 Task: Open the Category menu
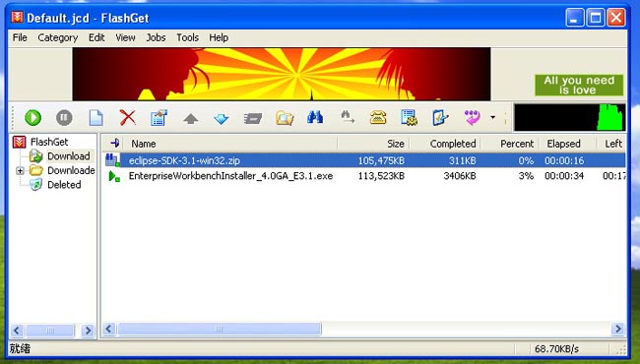pyautogui.click(x=57, y=37)
